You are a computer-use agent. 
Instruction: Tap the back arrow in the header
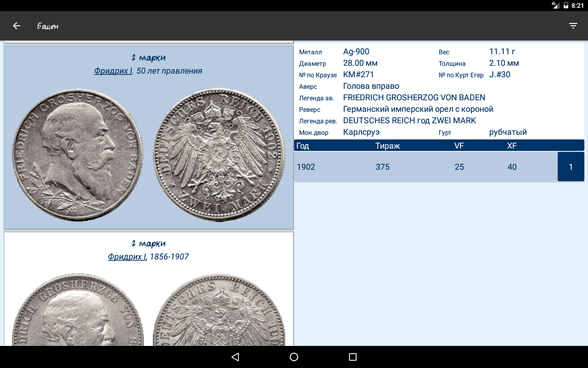[17, 26]
